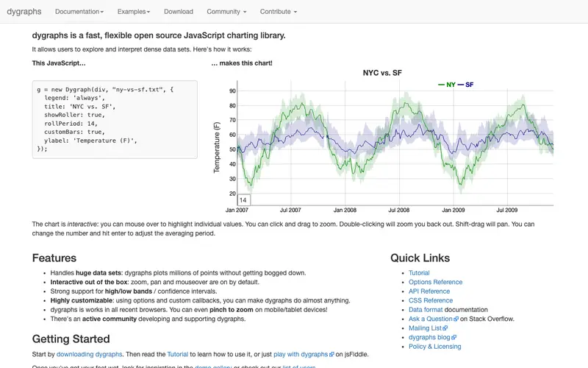588x368 pixels.
Task: Open the Data format documentation link
Action: pos(426,310)
